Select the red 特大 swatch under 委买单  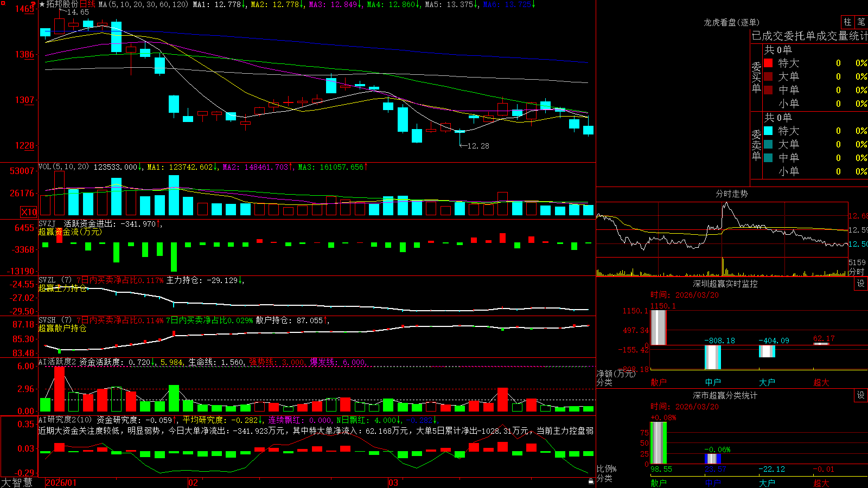[768, 63]
